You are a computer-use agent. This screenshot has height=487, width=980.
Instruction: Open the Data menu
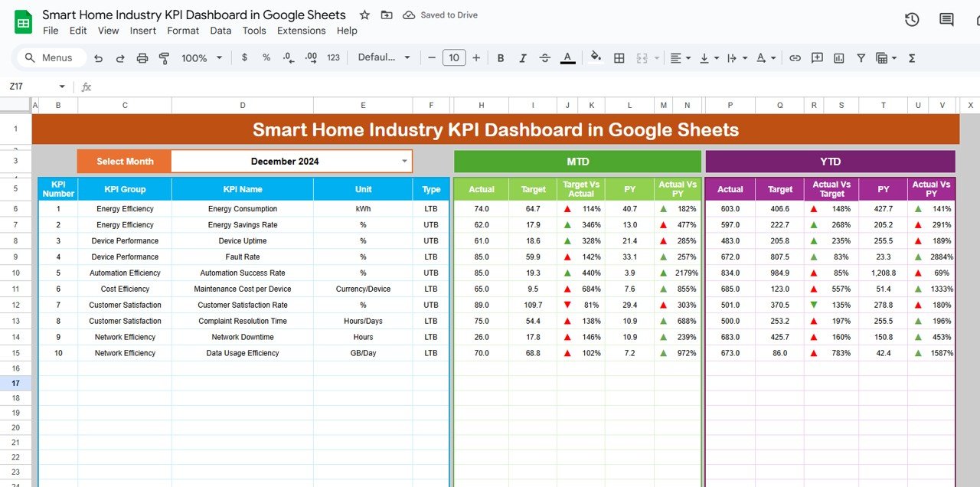point(220,31)
